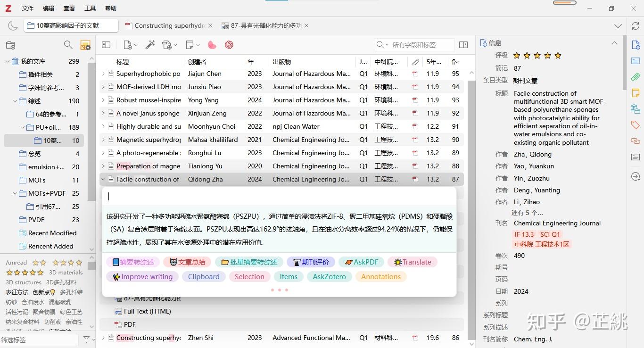
Task: Toggle the /unread tag filter
Action: [x=16, y=263]
